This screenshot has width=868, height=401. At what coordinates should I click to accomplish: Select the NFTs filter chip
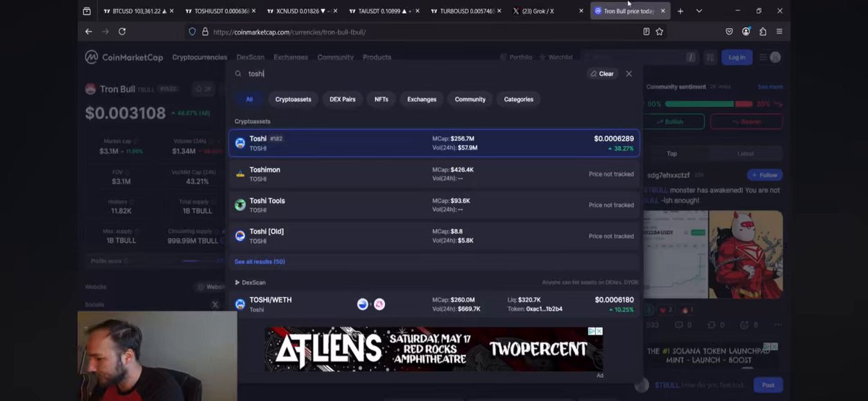[381, 99]
